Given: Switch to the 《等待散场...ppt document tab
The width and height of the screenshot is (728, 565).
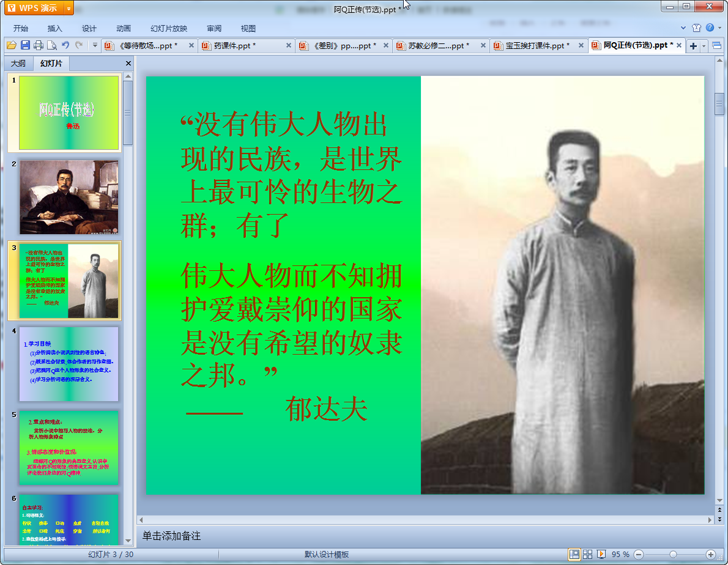Looking at the screenshot, I should pos(145,45).
